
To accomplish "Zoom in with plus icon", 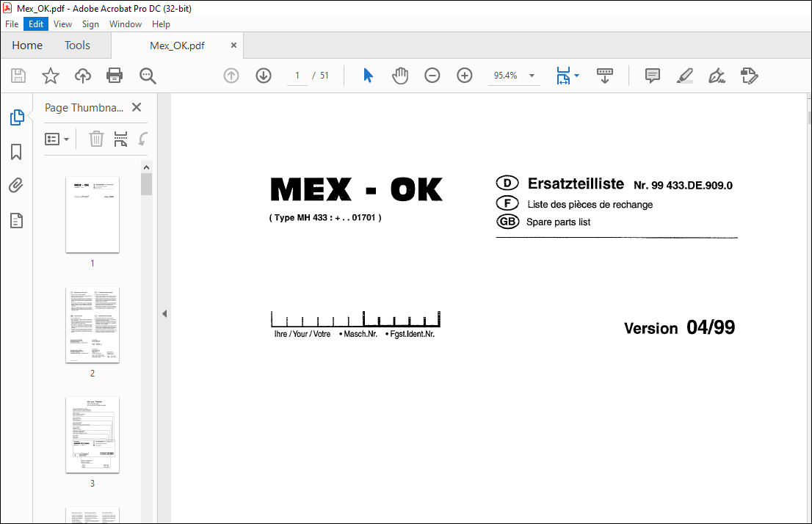I will pyautogui.click(x=465, y=76).
